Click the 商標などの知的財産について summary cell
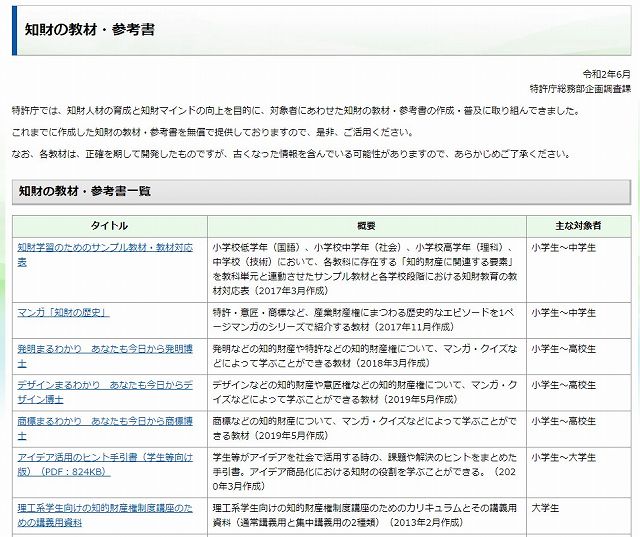640x537 pixels. 365,428
